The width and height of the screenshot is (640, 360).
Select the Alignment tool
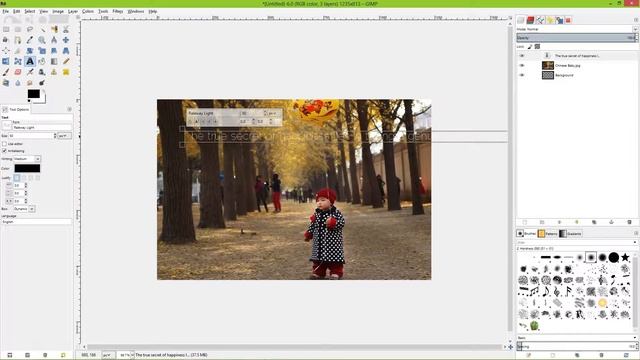pyautogui.click(x=6, y=51)
